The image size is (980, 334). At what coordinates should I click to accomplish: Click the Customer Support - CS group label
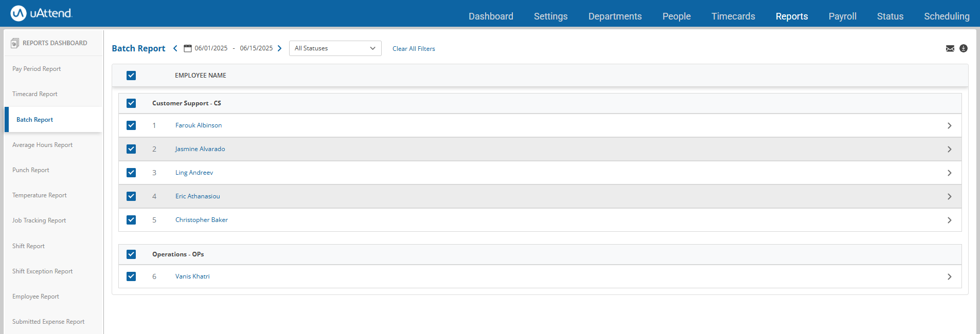[187, 103]
